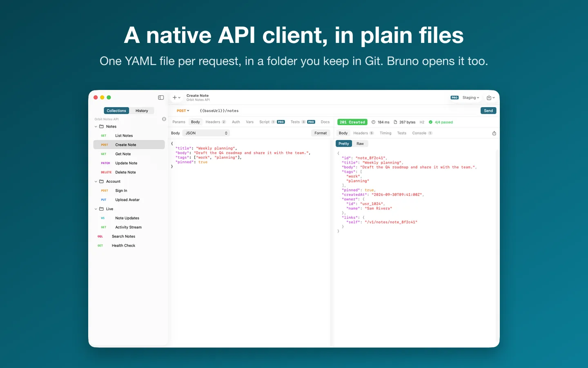Open the Auth tab
Image resolution: width=588 pixels, height=368 pixels.
pos(236,122)
